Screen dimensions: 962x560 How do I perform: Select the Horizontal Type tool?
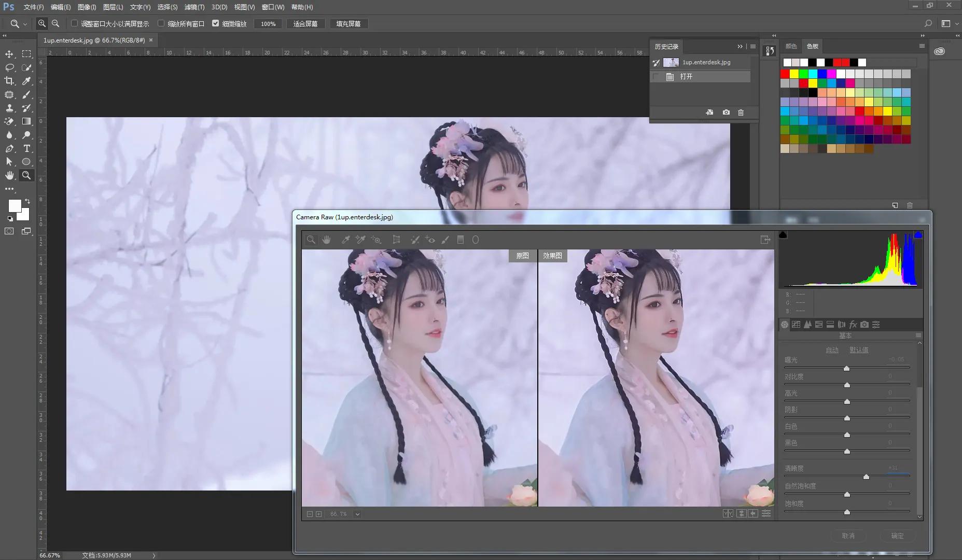(x=26, y=148)
